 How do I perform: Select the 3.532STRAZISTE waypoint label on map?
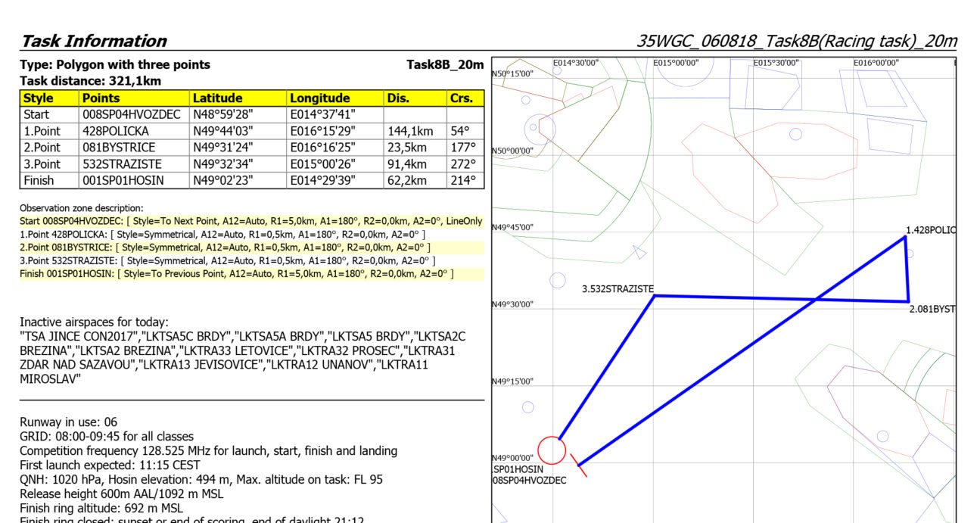pos(618,288)
